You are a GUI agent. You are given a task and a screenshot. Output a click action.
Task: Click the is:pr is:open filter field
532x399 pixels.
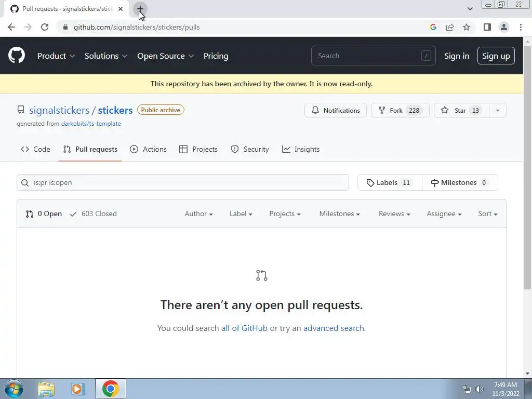pyautogui.click(x=183, y=182)
